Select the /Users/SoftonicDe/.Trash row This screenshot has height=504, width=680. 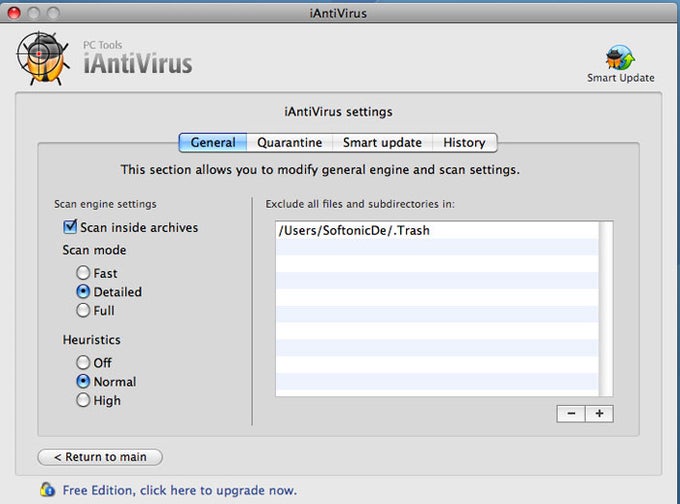(x=437, y=230)
